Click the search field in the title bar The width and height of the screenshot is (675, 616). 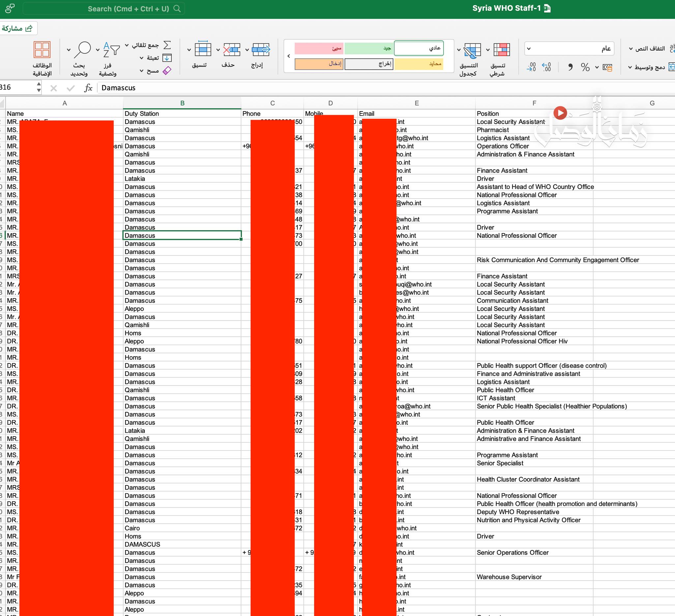104,9
